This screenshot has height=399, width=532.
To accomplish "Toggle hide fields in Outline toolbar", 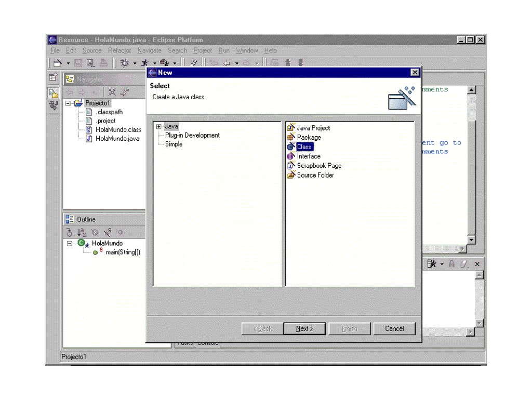I will click(95, 232).
